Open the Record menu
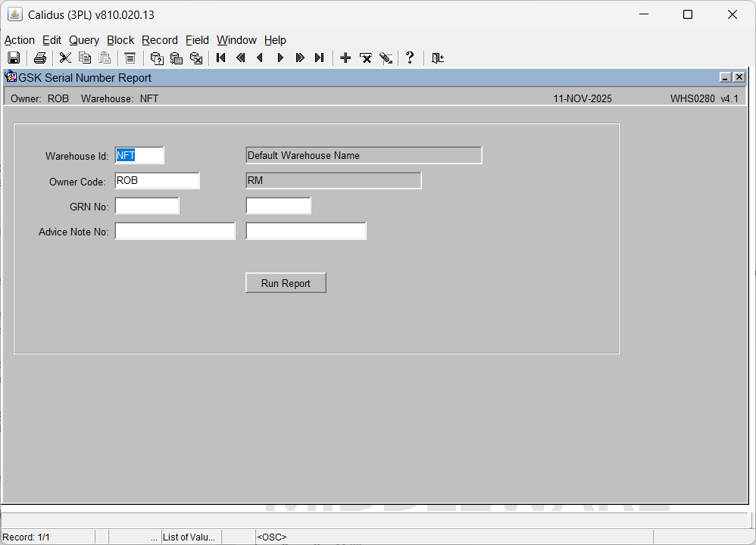756x545 pixels. 159,40
